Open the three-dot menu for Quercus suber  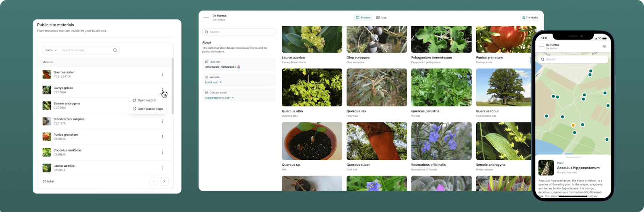pyautogui.click(x=163, y=74)
